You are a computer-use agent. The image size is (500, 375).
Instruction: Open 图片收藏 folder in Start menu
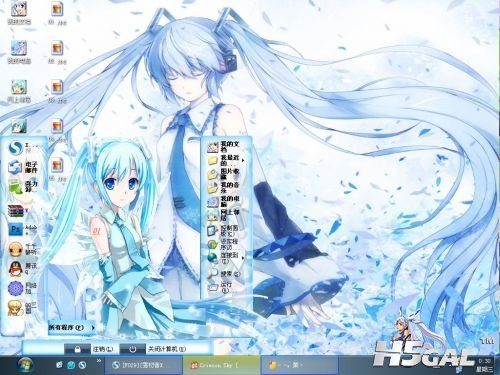tap(224, 173)
